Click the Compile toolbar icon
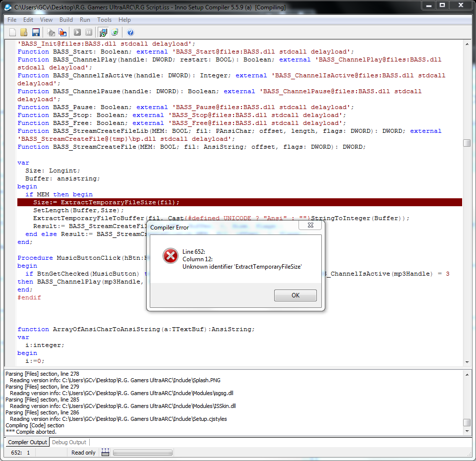476x461 pixels. click(x=51, y=32)
